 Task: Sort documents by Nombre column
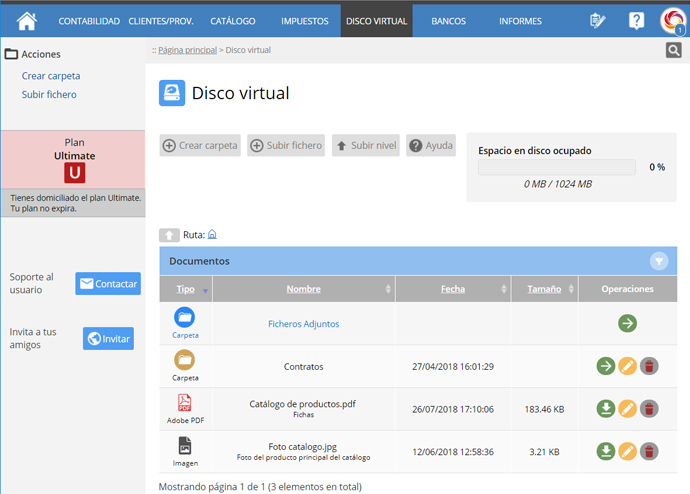[x=303, y=289]
